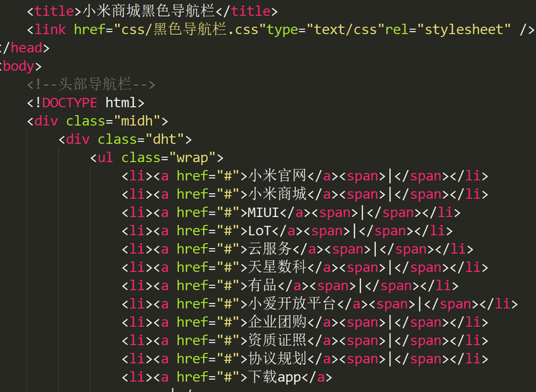536x392 pixels.
Task: Click the link text LoT
Action: (259, 231)
